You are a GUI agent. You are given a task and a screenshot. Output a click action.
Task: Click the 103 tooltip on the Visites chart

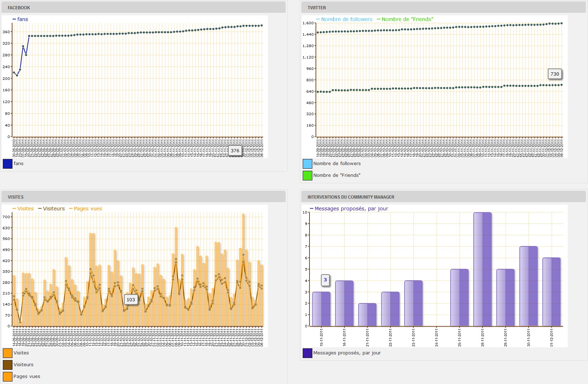click(131, 299)
